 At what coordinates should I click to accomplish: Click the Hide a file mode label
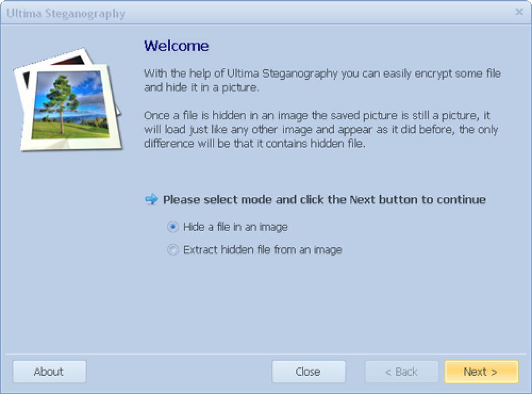coord(235,227)
